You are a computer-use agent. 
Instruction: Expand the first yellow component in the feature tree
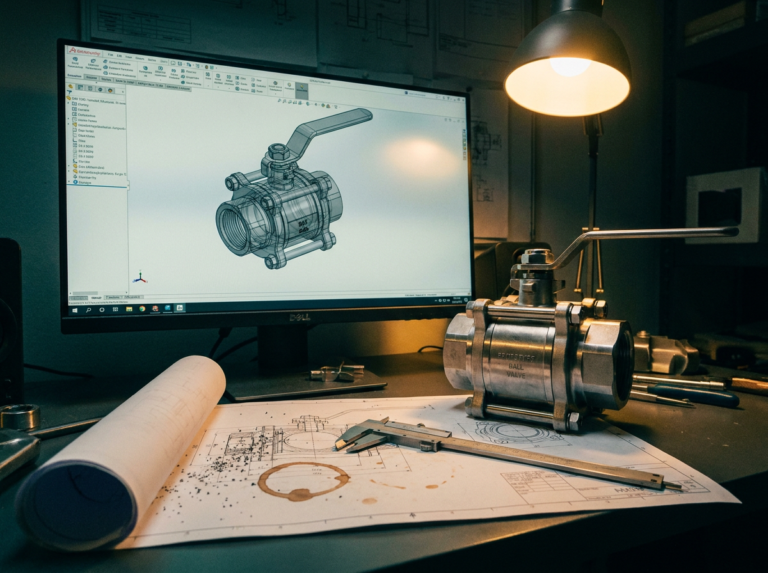point(69,124)
